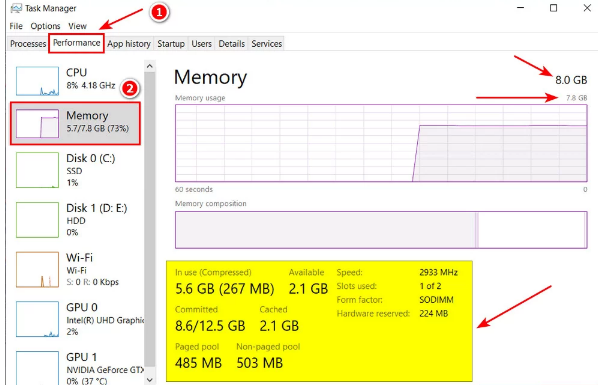
Task: Click the Form factor value SODIMM
Action: (x=436, y=300)
